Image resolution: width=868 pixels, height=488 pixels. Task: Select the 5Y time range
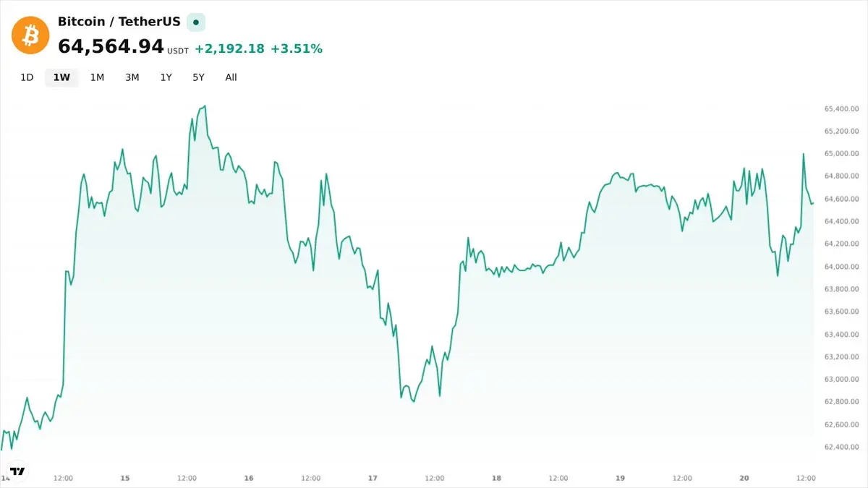tap(198, 77)
